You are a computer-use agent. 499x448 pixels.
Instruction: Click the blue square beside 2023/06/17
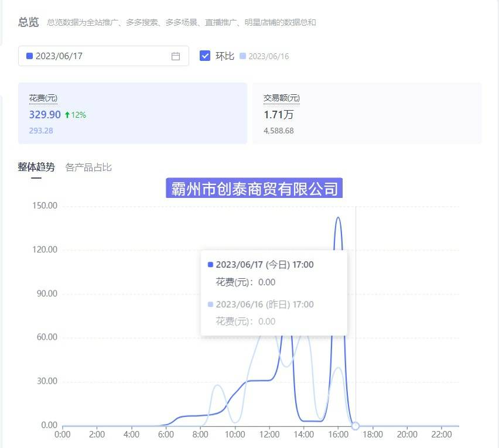(29, 56)
